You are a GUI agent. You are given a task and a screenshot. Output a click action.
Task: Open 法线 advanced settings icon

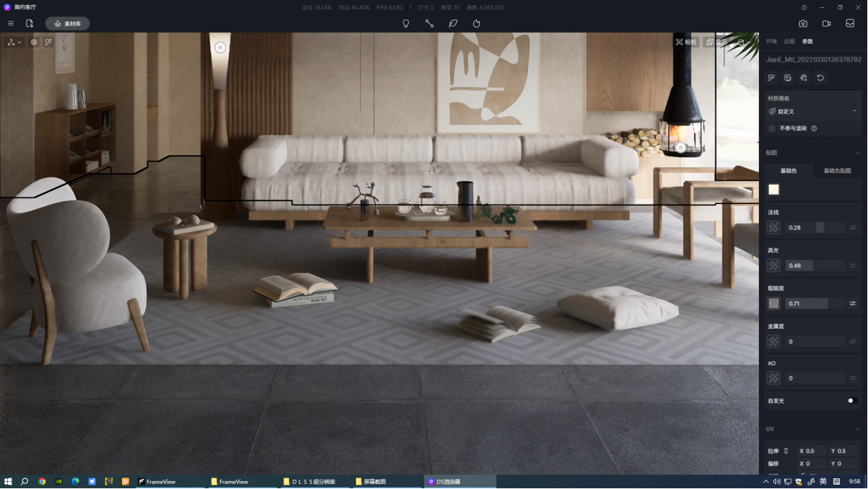point(853,228)
